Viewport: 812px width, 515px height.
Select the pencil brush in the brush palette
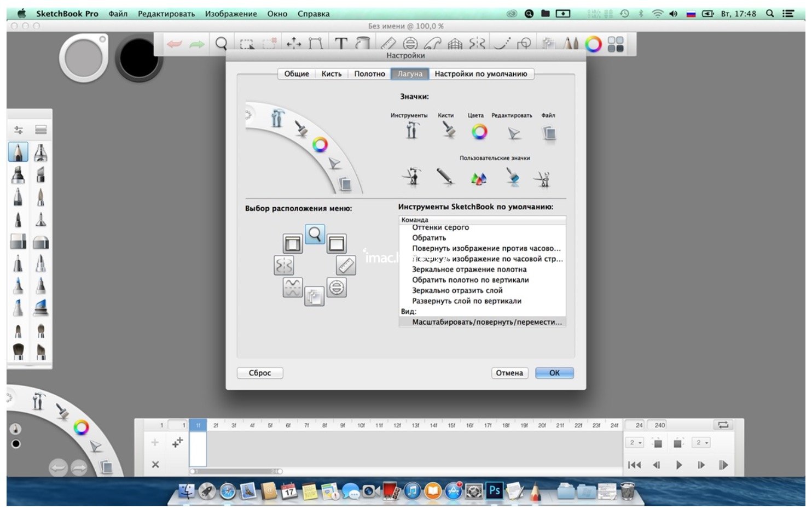[18, 151]
